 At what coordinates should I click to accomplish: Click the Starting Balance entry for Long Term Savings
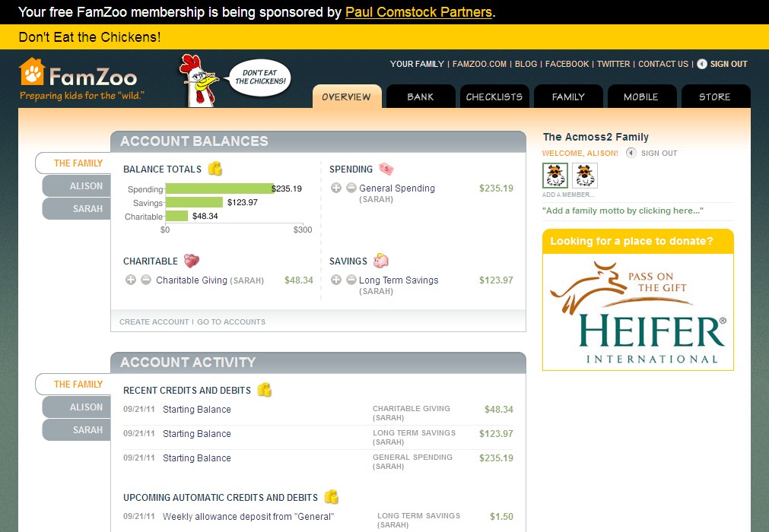click(197, 434)
